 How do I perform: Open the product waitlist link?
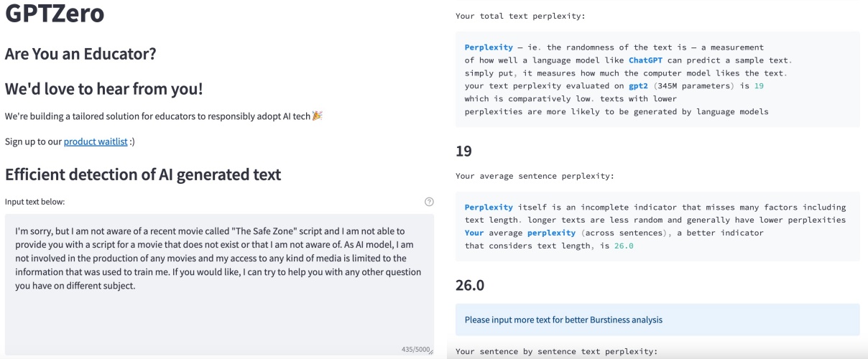pos(96,141)
